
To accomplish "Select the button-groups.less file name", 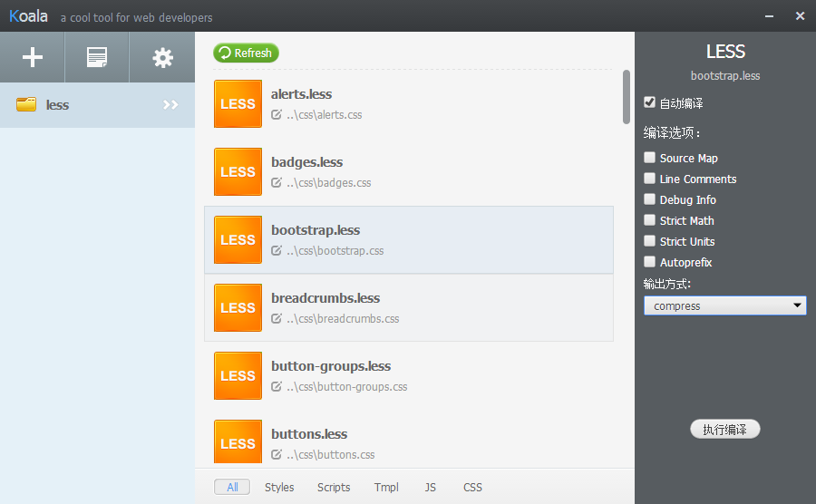I will tap(331, 367).
